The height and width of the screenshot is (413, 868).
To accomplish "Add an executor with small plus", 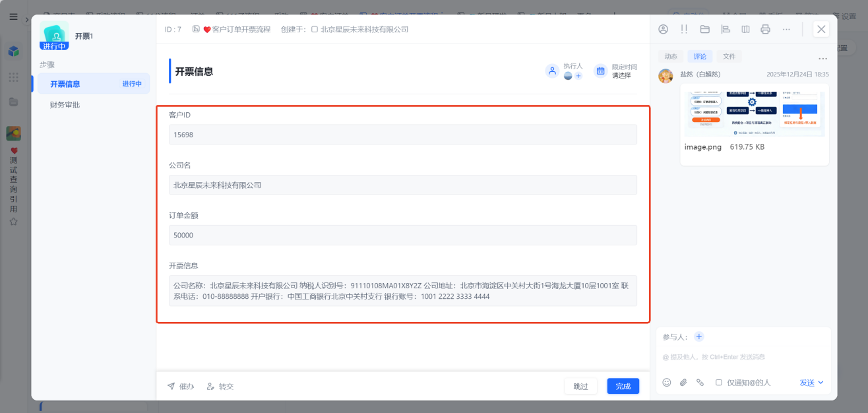I will [578, 76].
